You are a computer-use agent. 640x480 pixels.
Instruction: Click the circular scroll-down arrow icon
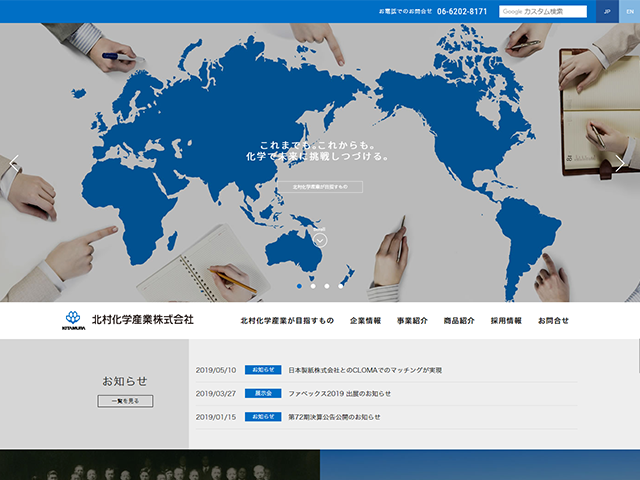tap(320, 240)
